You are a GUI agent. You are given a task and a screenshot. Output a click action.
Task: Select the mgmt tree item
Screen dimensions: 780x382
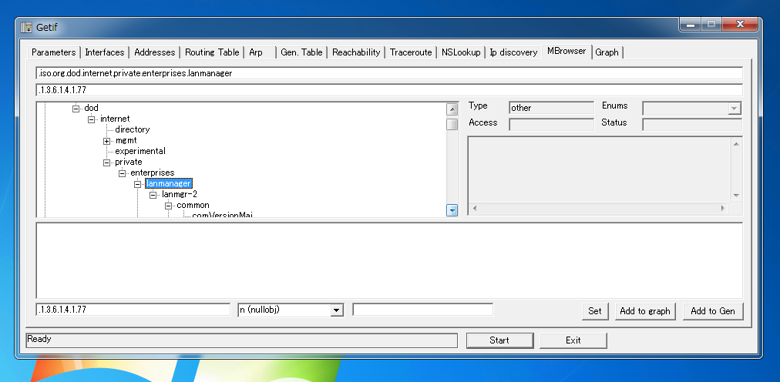point(126,140)
